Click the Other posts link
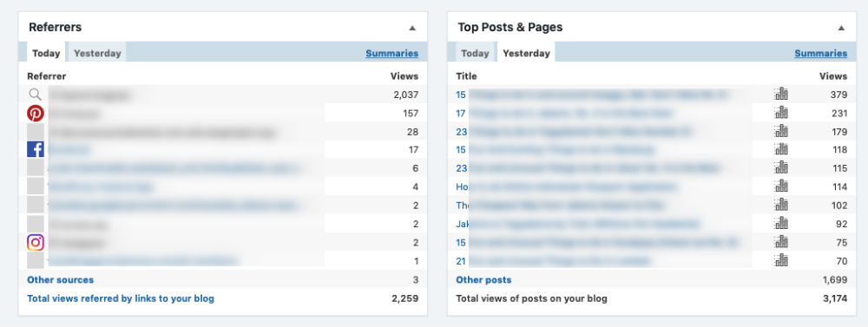This screenshot has height=327, width=868. coord(483,280)
